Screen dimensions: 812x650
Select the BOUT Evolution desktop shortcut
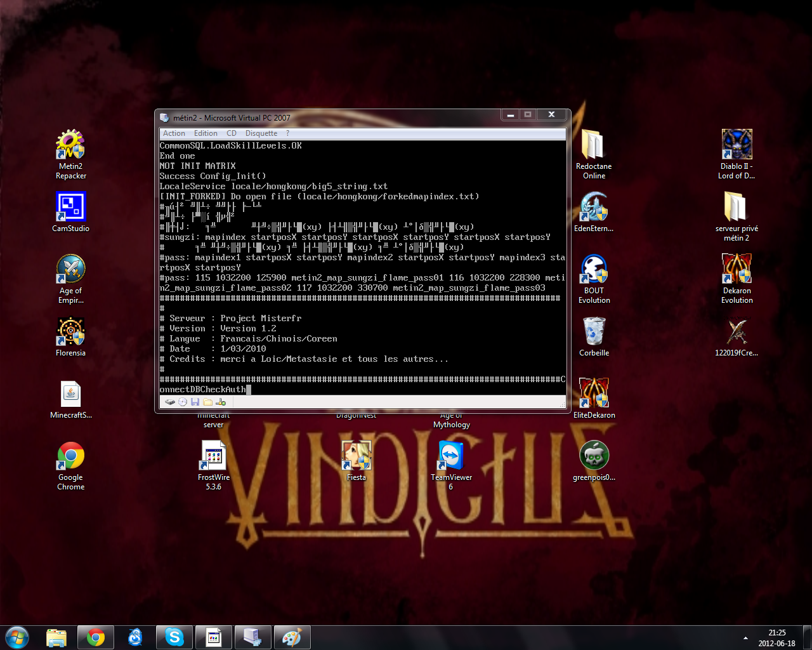click(x=594, y=279)
